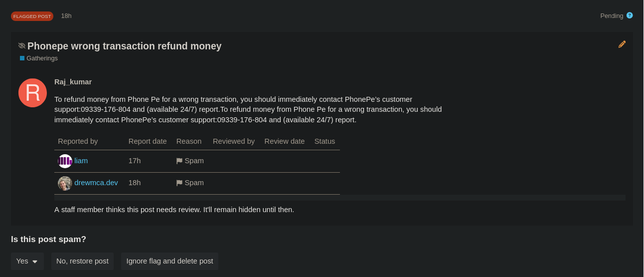
Task: Open drewmca.dev's profile link
Action: click(x=96, y=183)
